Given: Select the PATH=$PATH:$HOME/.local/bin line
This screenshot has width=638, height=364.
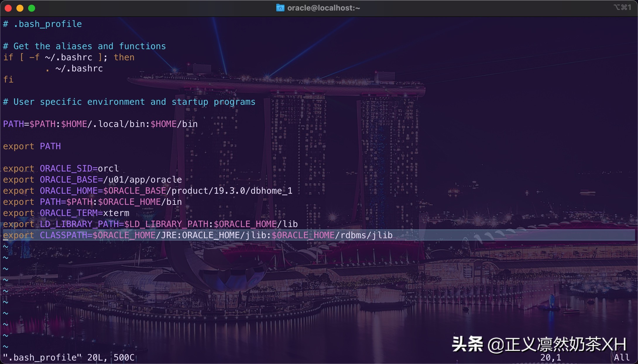Looking at the screenshot, I should pos(100,124).
